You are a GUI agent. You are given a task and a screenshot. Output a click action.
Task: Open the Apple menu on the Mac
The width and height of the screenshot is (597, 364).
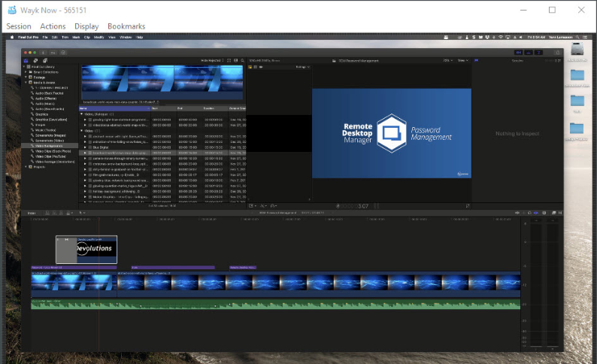point(12,38)
